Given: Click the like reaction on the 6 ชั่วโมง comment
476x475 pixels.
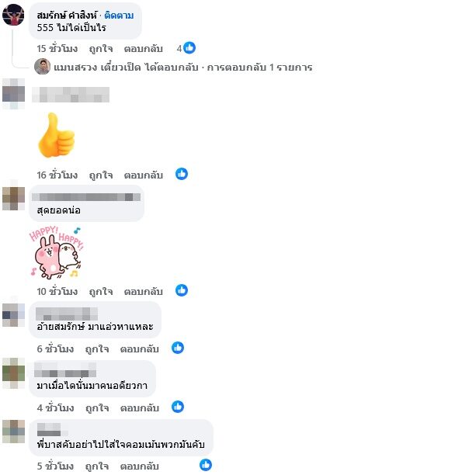Looking at the screenshot, I should click(178, 348).
